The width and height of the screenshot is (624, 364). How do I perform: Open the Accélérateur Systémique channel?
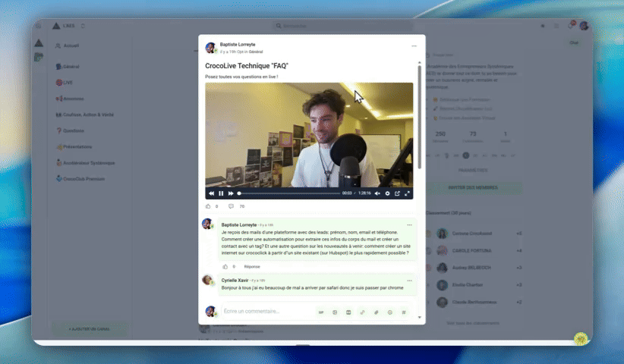coord(86,163)
